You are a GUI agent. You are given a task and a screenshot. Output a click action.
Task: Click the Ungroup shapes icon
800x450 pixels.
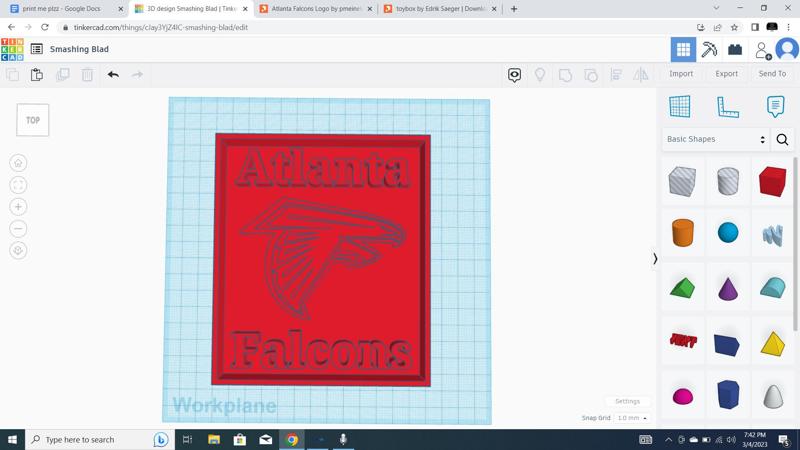coord(591,75)
